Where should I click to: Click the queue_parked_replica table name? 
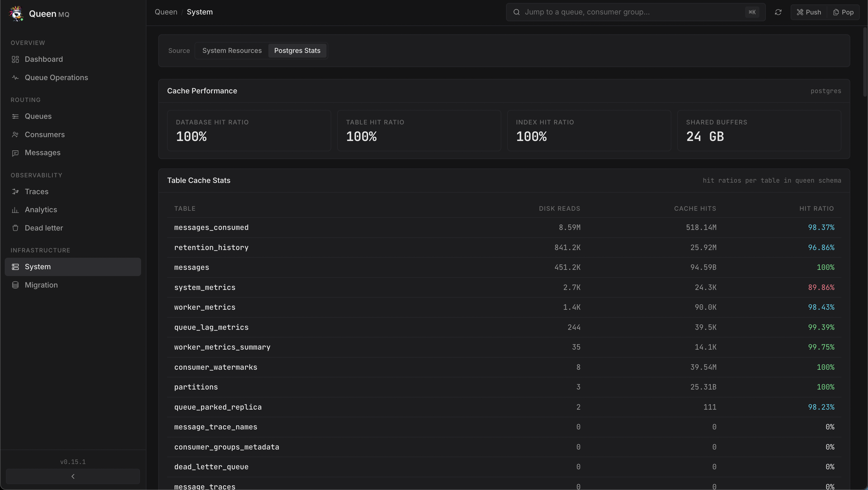click(218, 407)
